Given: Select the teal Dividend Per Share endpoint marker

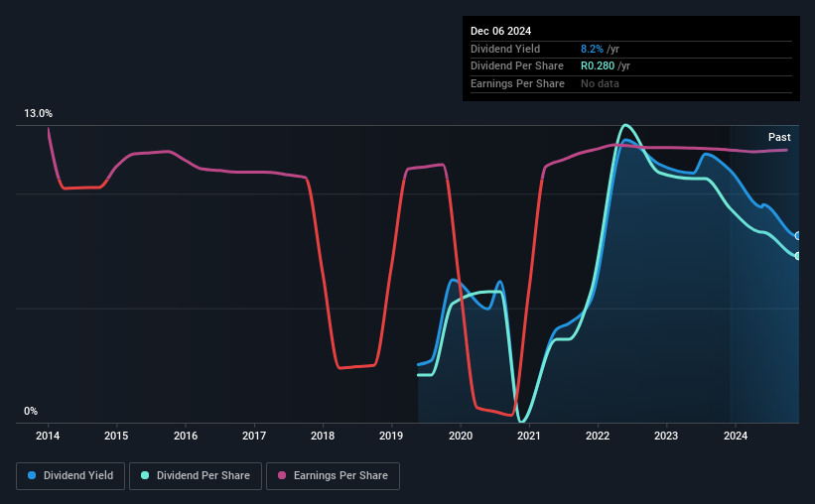Looking at the screenshot, I should 797,256.
